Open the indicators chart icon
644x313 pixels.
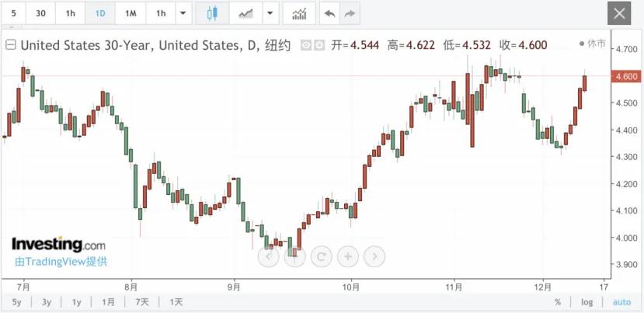point(299,13)
